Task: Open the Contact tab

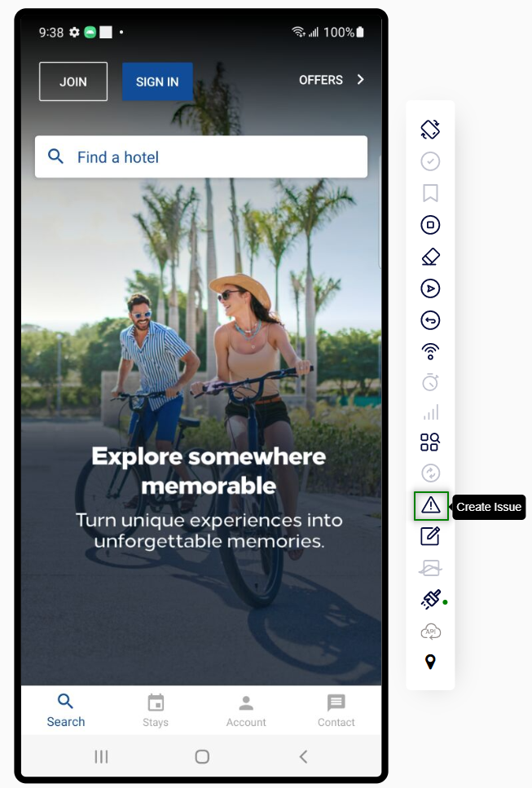Action: [336, 710]
